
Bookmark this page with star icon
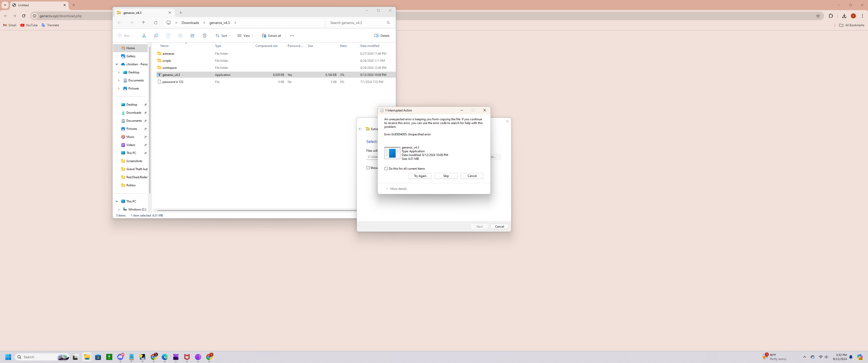818,16
